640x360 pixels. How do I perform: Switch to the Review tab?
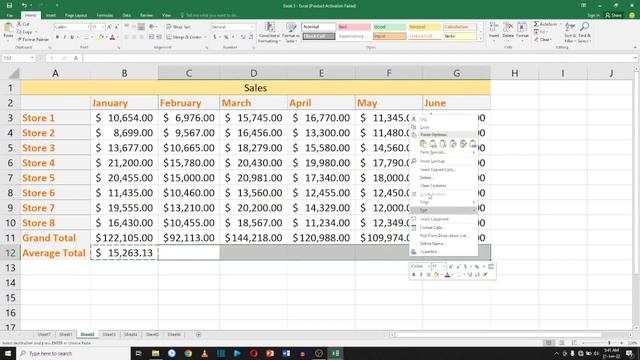(x=146, y=15)
